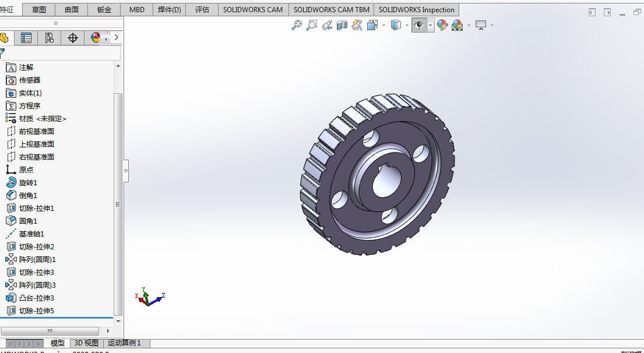Select the 实体(1) solid bodies folder

[24, 93]
